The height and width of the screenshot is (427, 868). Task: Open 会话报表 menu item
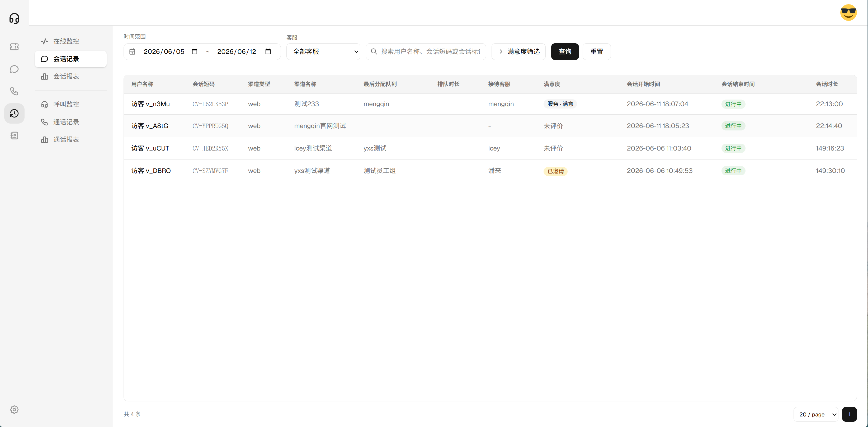pos(71,77)
